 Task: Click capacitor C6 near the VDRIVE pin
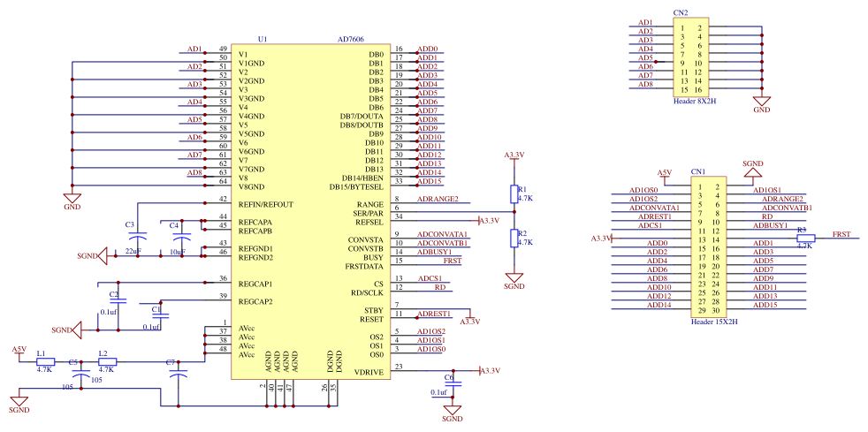coord(452,386)
